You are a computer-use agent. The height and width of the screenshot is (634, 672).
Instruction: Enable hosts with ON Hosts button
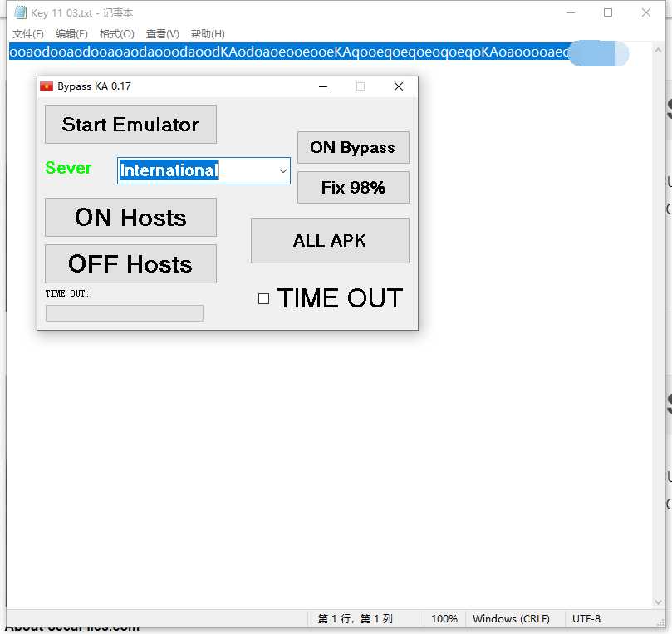click(130, 218)
